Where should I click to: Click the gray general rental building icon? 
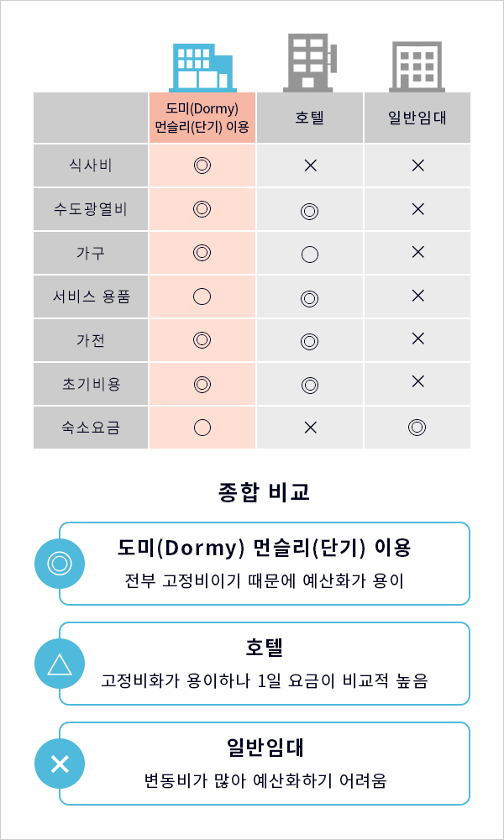click(x=417, y=66)
